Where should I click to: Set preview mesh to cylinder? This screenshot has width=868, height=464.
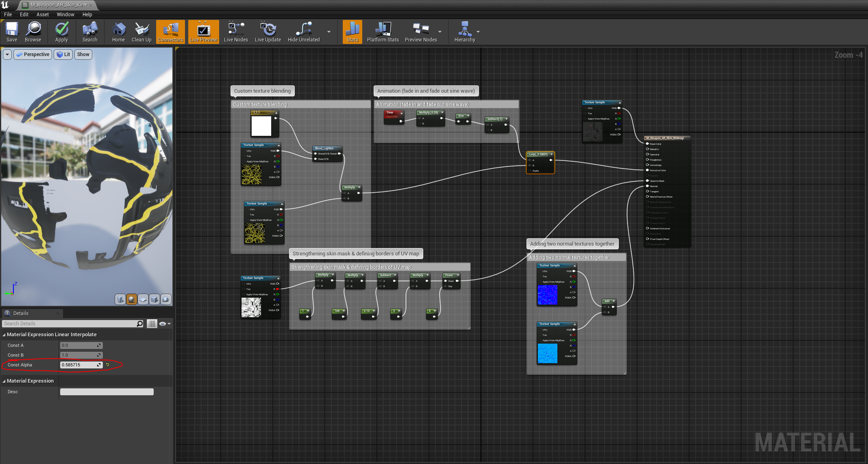click(120, 300)
